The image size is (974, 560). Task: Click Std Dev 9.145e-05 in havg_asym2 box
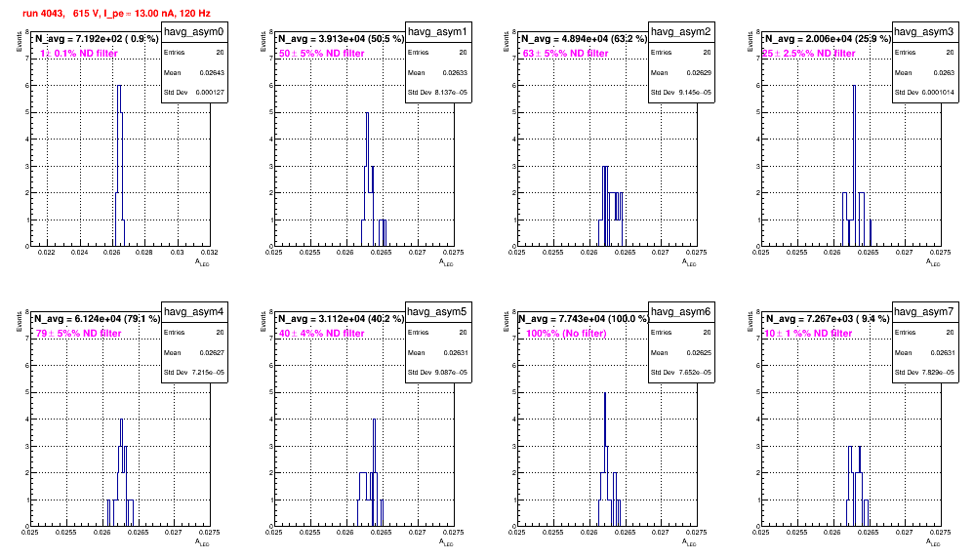pos(681,93)
